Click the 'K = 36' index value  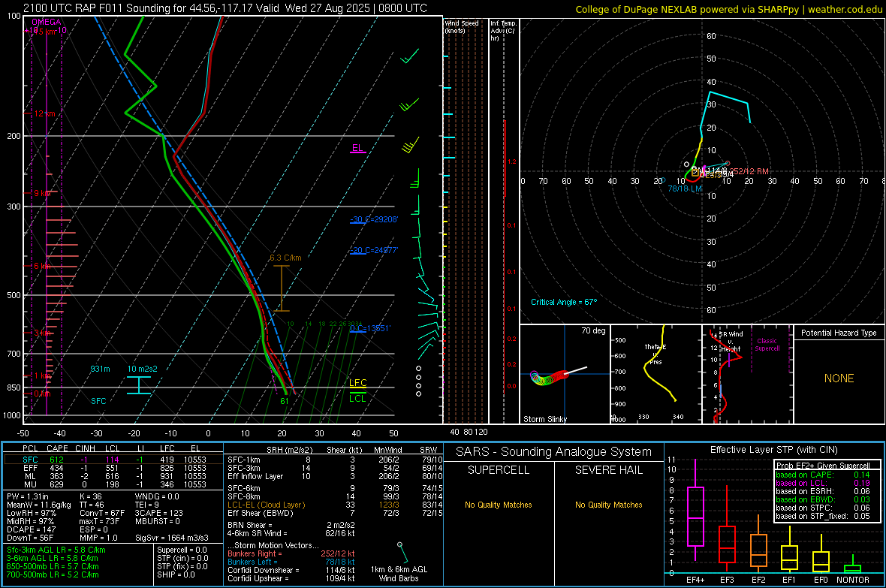(x=90, y=496)
